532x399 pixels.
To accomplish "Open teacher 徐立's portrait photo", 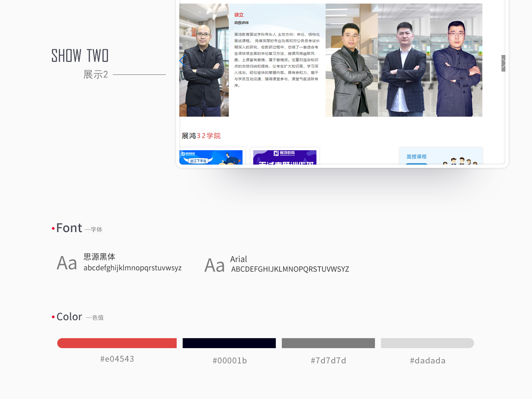I will click(x=204, y=60).
